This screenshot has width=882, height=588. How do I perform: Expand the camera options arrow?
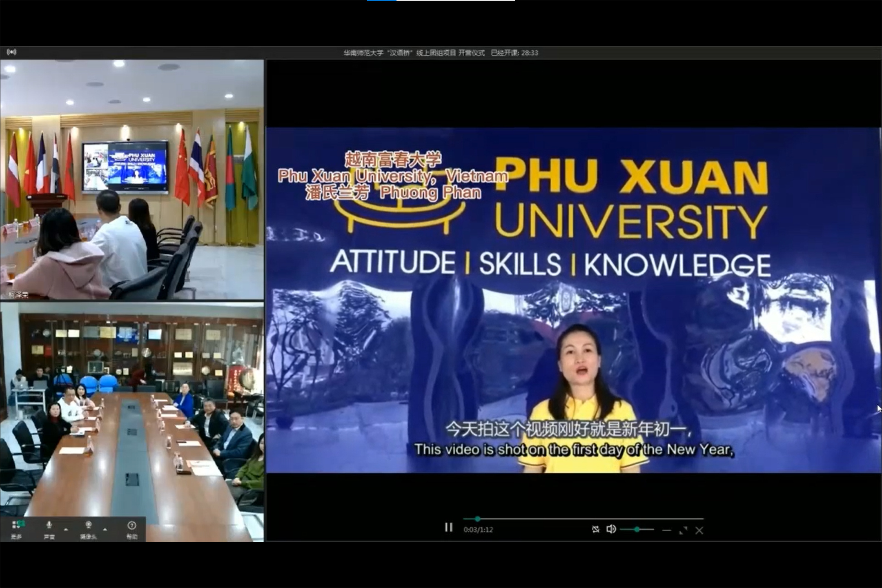coord(105,530)
